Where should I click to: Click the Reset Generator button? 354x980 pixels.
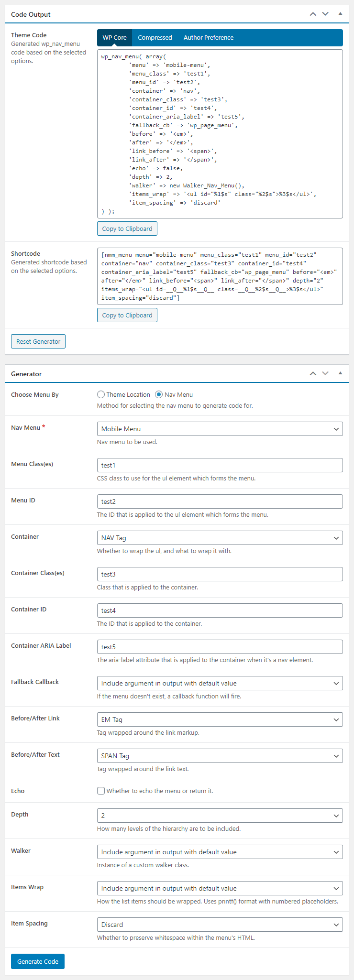pyautogui.click(x=38, y=341)
